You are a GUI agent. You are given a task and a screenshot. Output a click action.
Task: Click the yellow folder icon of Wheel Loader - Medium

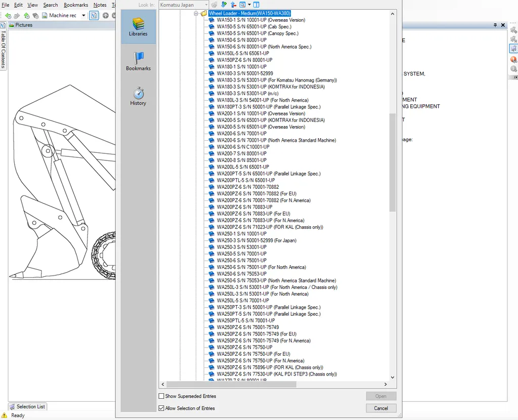204,14
